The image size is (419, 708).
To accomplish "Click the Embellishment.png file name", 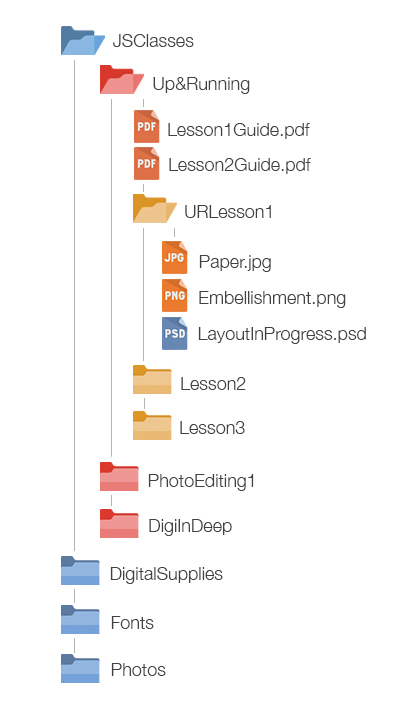I will tap(272, 298).
